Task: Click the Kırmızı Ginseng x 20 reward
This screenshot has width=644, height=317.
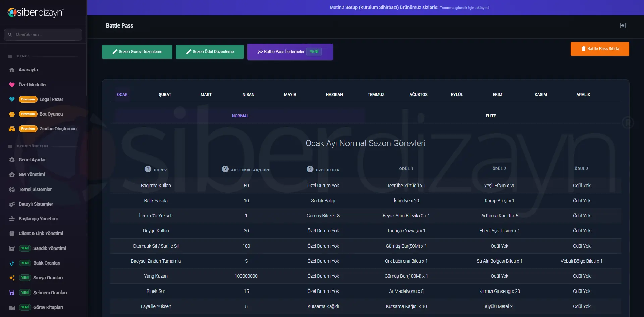Action: [499, 291]
